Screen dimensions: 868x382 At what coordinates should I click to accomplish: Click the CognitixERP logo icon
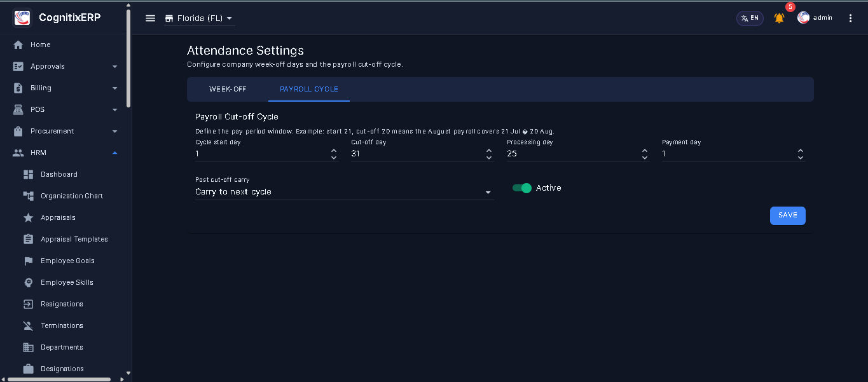click(x=22, y=18)
